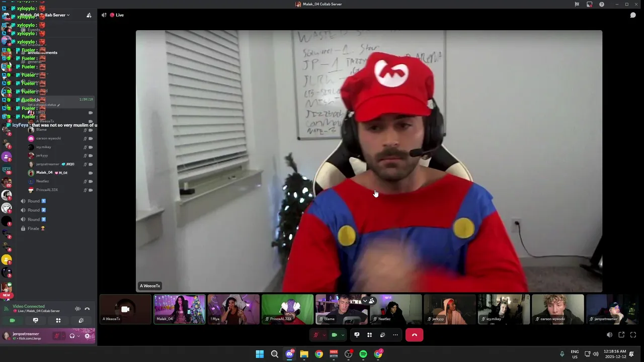Open Windows Start menu

point(260,354)
